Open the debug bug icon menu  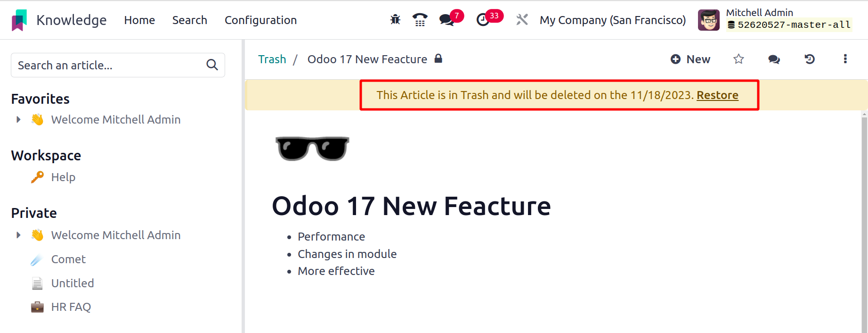(395, 20)
